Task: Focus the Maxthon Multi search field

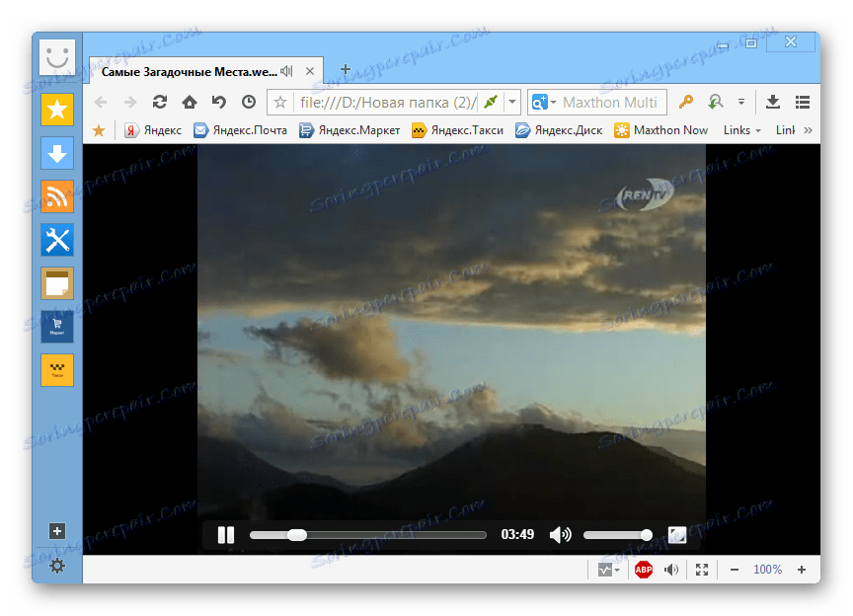Action: [x=610, y=103]
